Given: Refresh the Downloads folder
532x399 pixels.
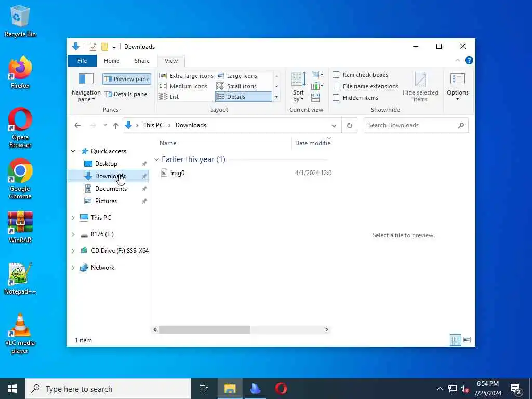Looking at the screenshot, I should click(350, 126).
